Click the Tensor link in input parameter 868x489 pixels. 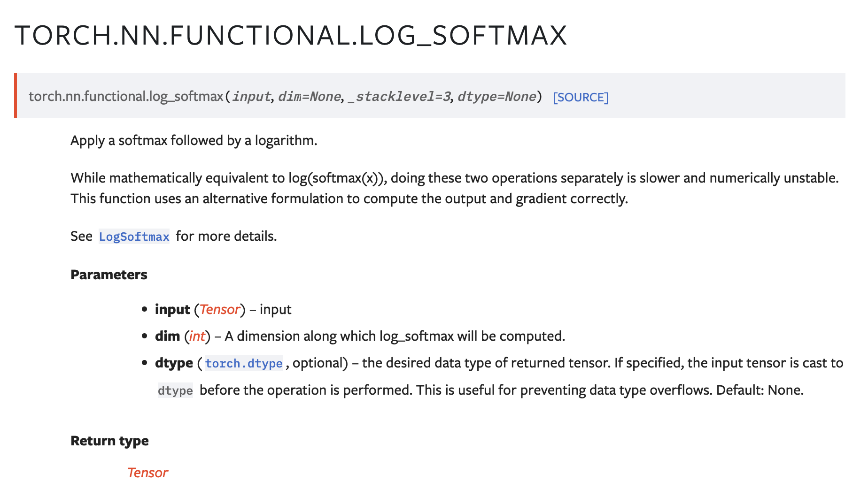pos(219,309)
